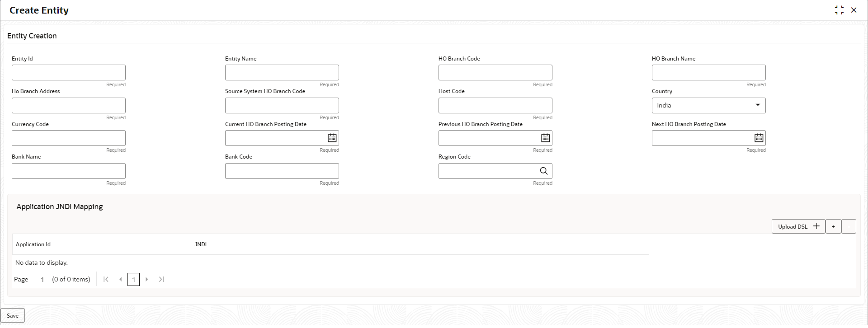The width and height of the screenshot is (868, 328).
Task: Open calendar for Current HO Branch Posting Date
Action: click(x=332, y=138)
